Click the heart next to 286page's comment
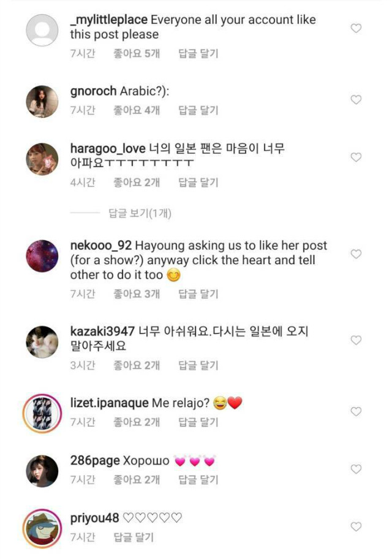392x559 pixels. [x=356, y=469]
